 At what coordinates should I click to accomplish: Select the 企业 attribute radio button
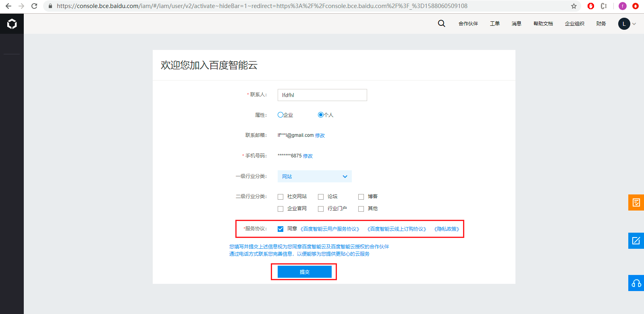[x=280, y=115]
